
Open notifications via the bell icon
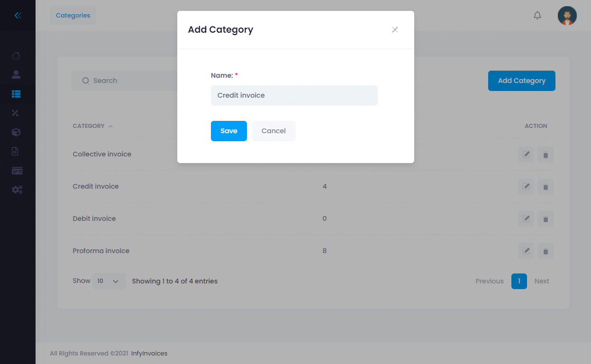click(537, 15)
